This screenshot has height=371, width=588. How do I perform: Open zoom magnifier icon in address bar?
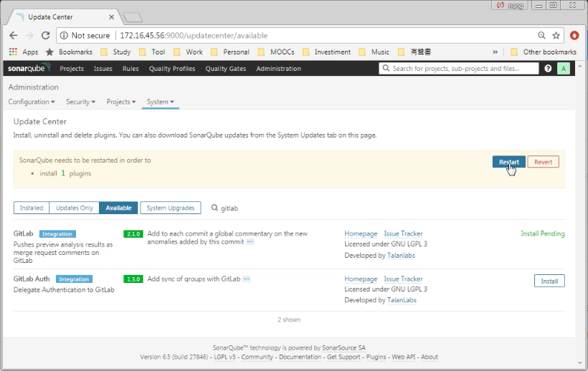coord(541,35)
